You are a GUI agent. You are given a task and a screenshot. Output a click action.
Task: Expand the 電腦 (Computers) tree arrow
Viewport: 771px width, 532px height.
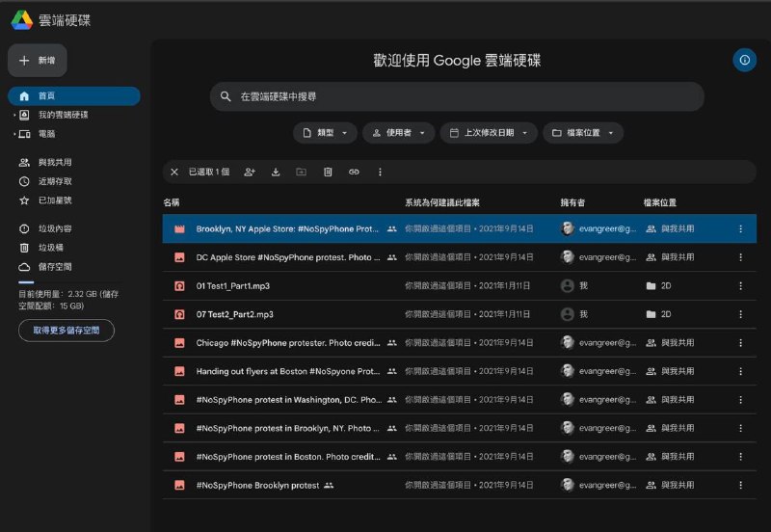tap(14, 134)
